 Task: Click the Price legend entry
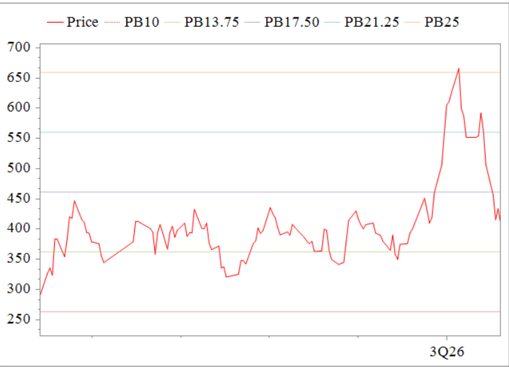coord(72,22)
